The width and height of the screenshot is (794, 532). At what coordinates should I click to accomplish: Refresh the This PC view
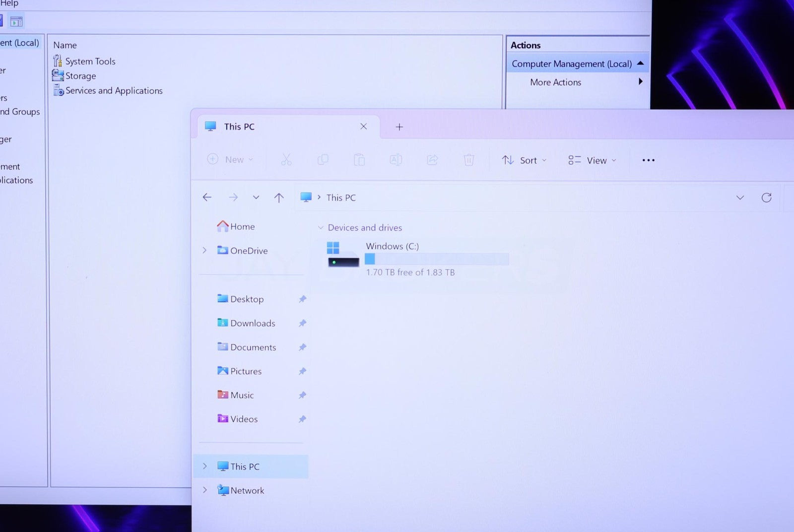[766, 198]
